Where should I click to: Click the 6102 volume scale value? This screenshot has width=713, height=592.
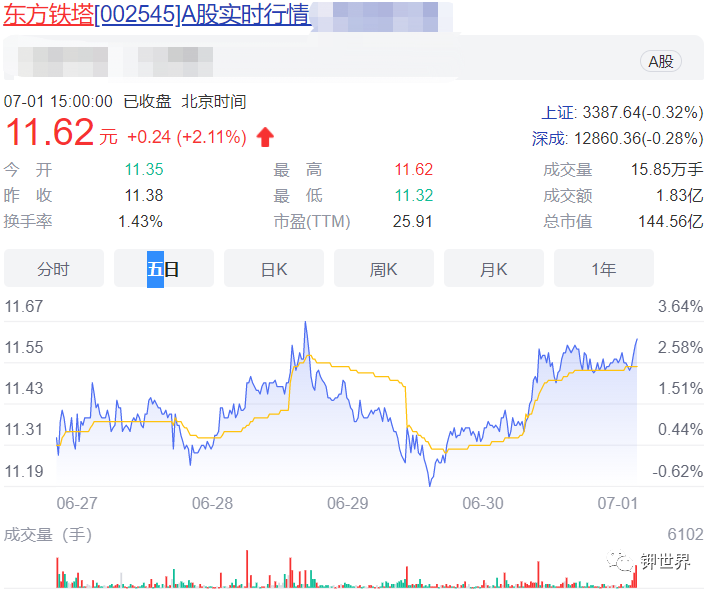[685, 534]
